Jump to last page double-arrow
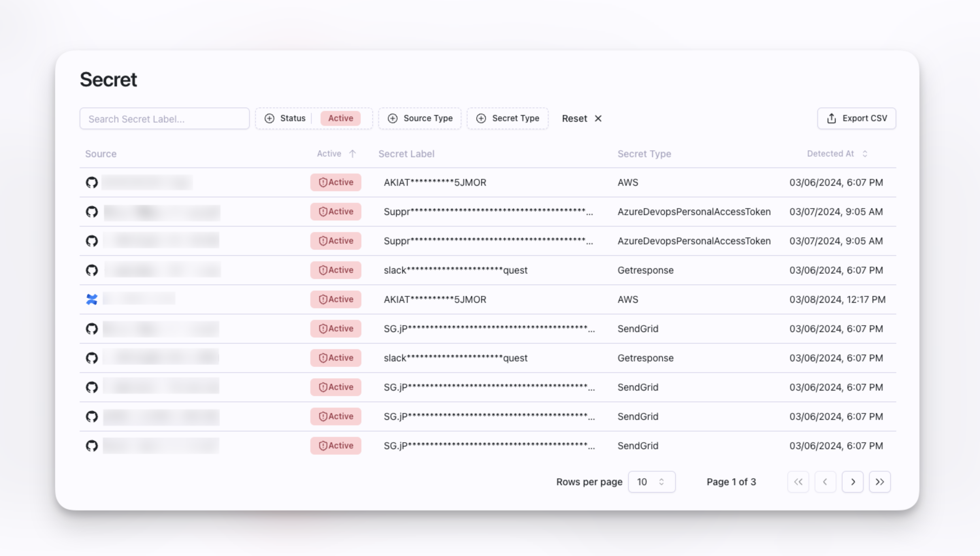The image size is (980, 556). coord(880,482)
